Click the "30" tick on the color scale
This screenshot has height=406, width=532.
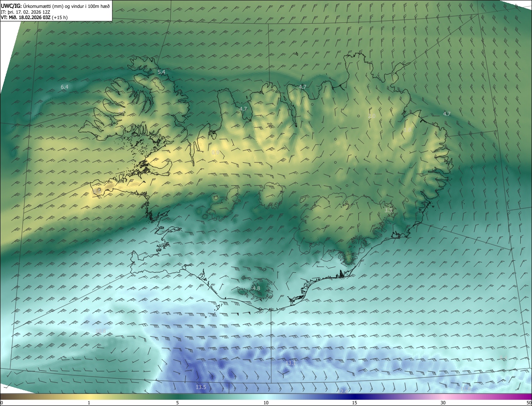click(443, 403)
